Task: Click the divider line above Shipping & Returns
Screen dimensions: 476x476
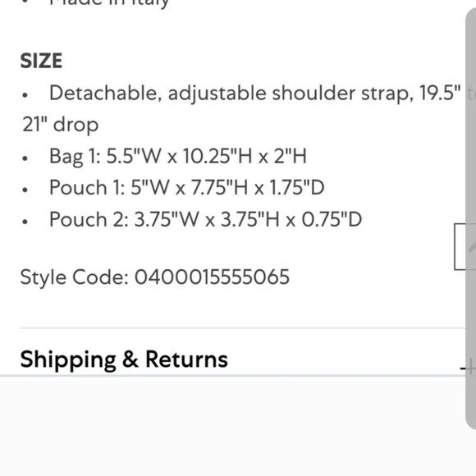Action: pyautogui.click(x=242, y=328)
